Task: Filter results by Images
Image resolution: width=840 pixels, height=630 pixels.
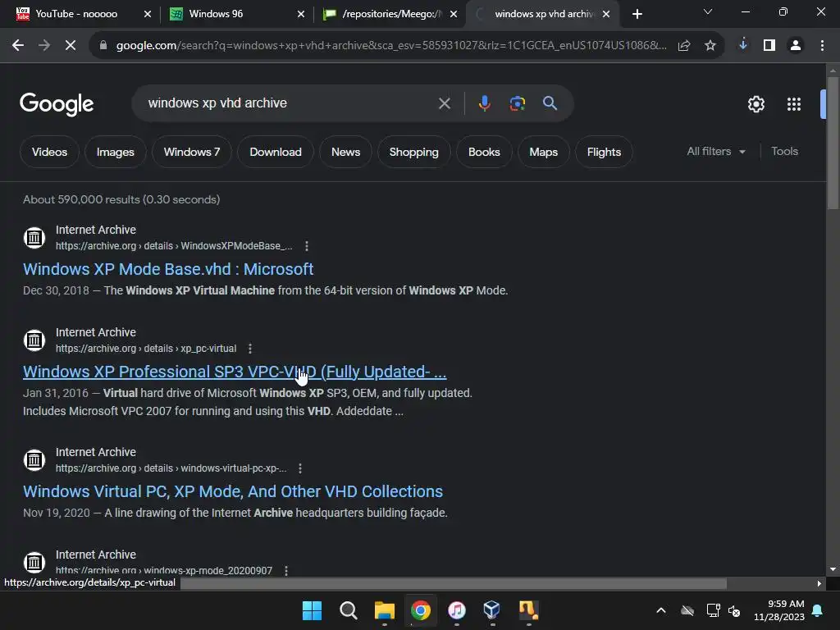Action: point(115,152)
